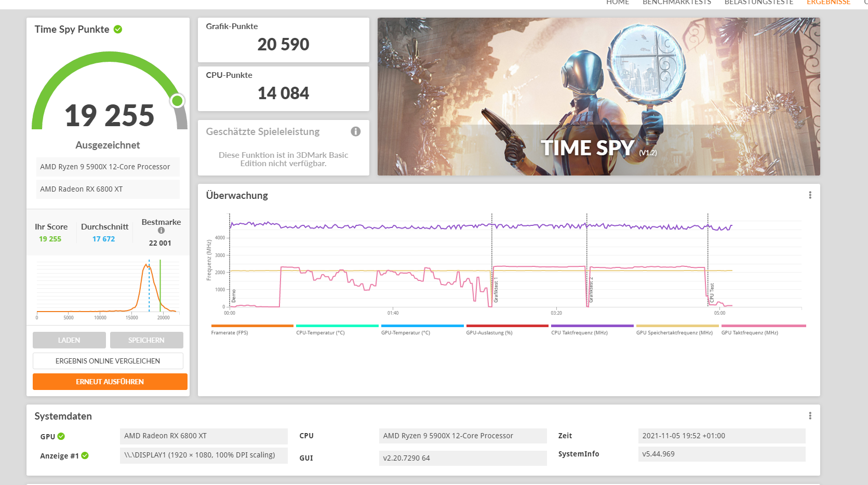Click the GPU field in Systemdaten
This screenshot has width=868, height=485.
tap(204, 436)
